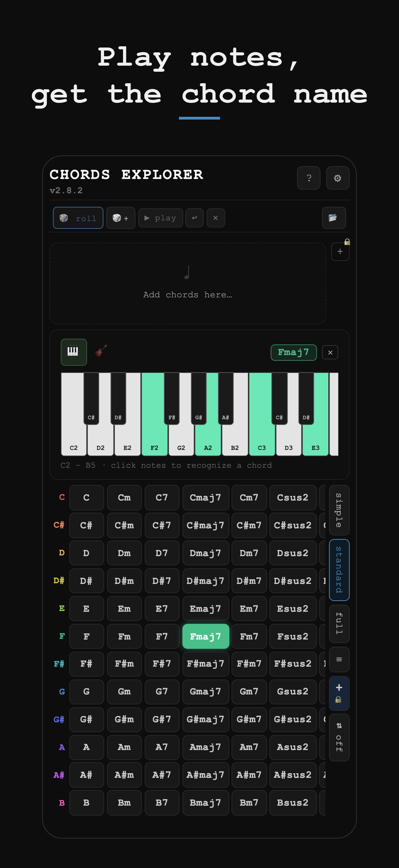Select the full chord set tab
Image resolution: width=399 pixels, height=868 pixels.
click(x=339, y=624)
